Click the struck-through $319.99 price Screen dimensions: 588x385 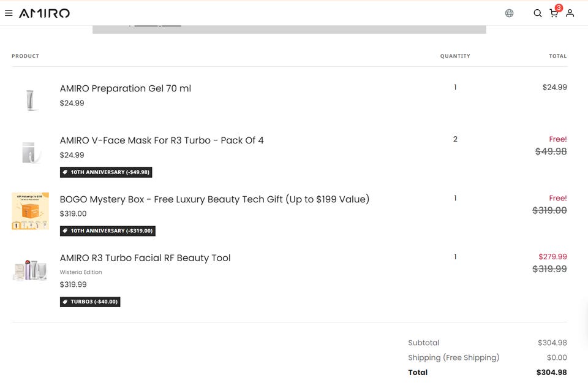pos(550,269)
